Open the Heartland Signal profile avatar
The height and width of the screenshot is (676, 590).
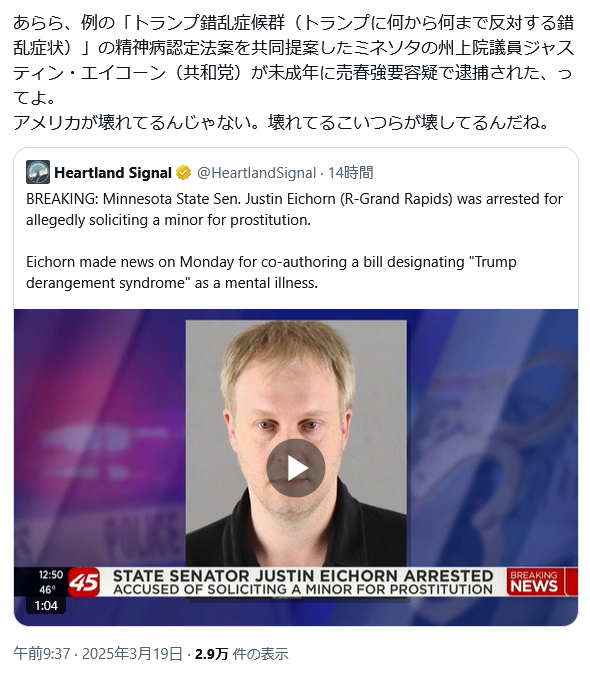[x=37, y=172]
